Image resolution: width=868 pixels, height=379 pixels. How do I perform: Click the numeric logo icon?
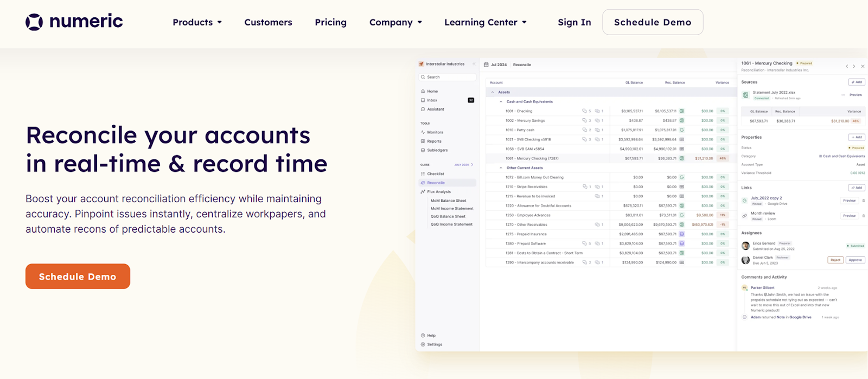(x=34, y=22)
